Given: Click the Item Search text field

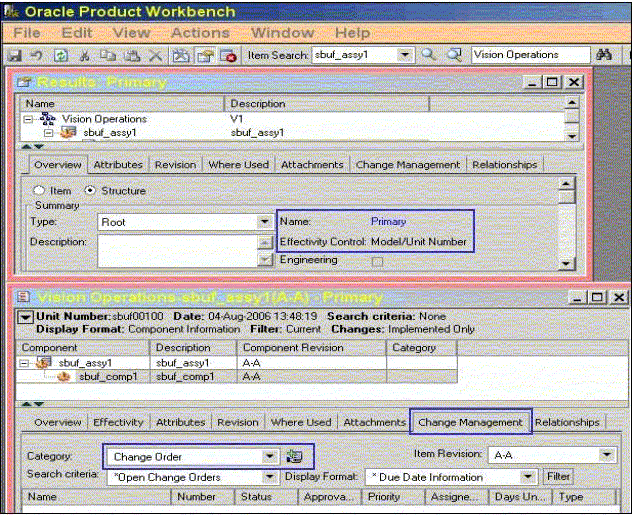Looking at the screenshot, I should tap(354, 54).
